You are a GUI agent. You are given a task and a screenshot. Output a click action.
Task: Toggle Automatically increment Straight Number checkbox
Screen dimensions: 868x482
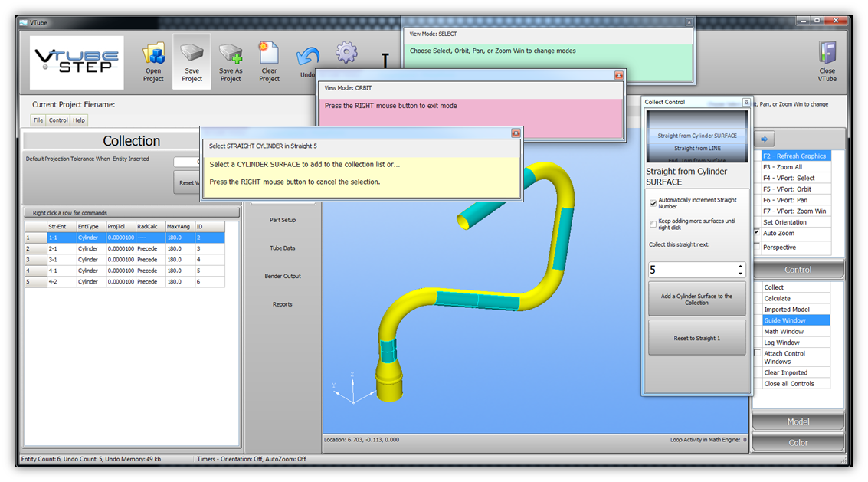point(653,203)
